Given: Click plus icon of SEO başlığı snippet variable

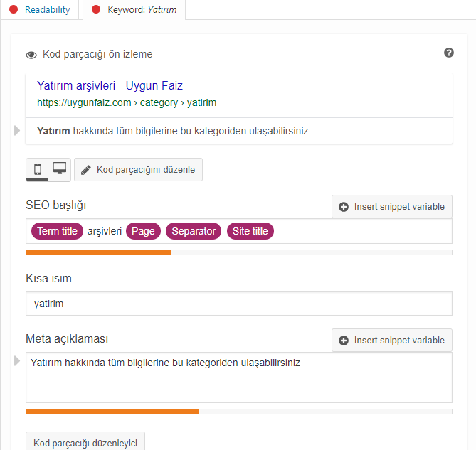Looking at the screenshot, I should [344, 207].
